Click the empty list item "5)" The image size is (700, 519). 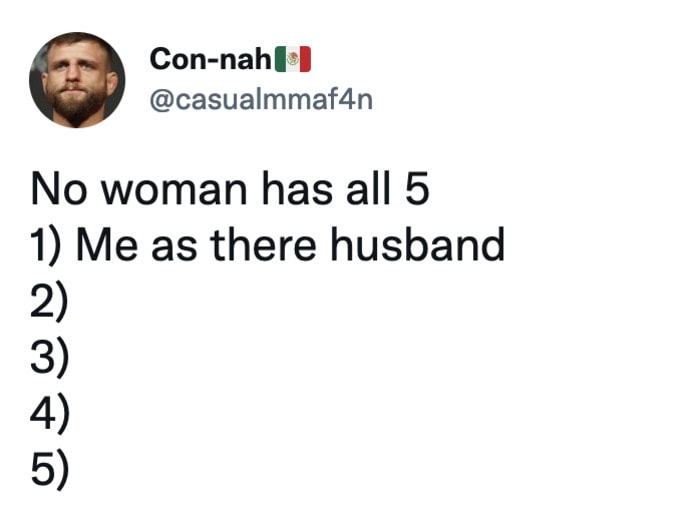50,468
